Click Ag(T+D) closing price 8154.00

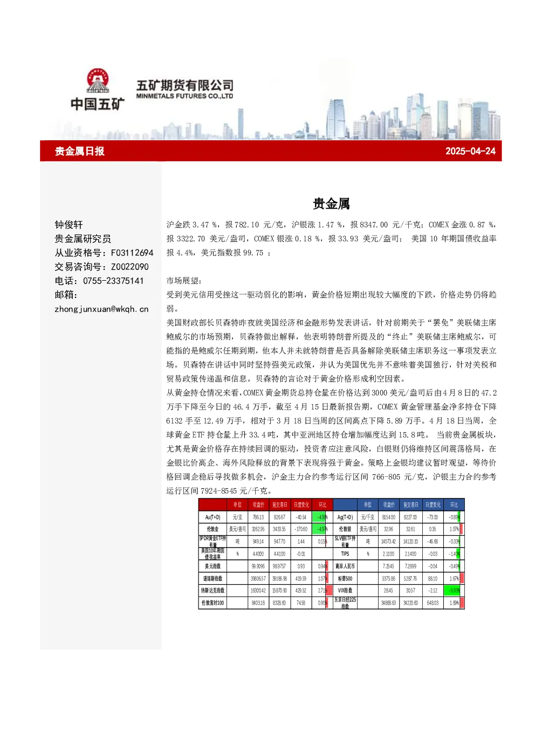pos(389,517)
